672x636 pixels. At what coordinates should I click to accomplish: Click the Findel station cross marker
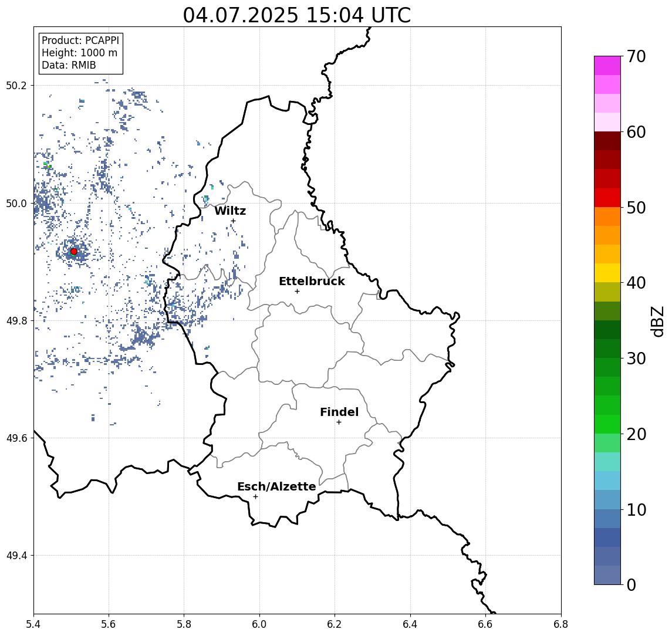(339, 422)
